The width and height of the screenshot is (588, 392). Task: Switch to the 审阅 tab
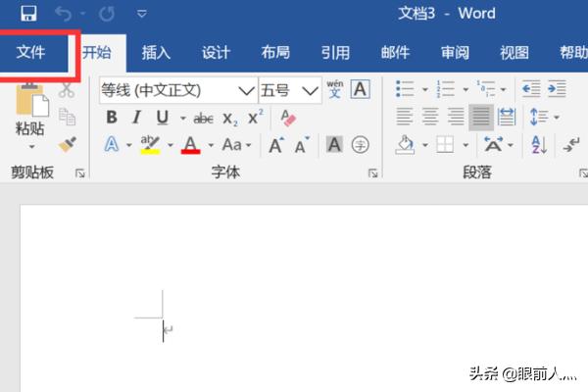pyautogui.click(x=455, y=53)
